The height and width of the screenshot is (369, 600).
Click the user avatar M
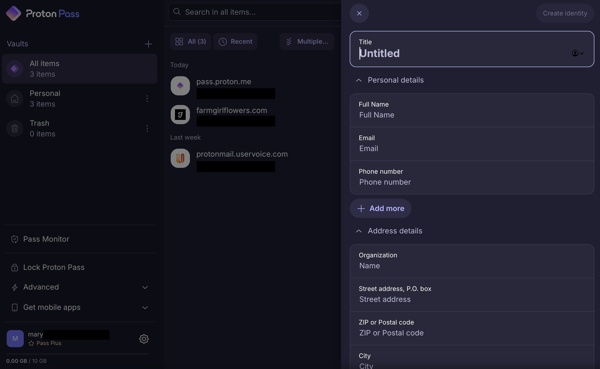(x=15, y=339)
